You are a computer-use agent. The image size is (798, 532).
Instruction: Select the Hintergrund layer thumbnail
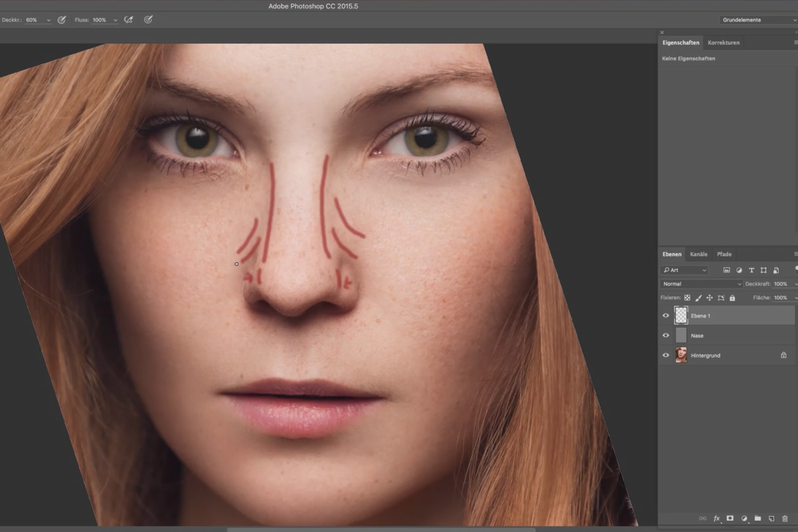(681, 355)
